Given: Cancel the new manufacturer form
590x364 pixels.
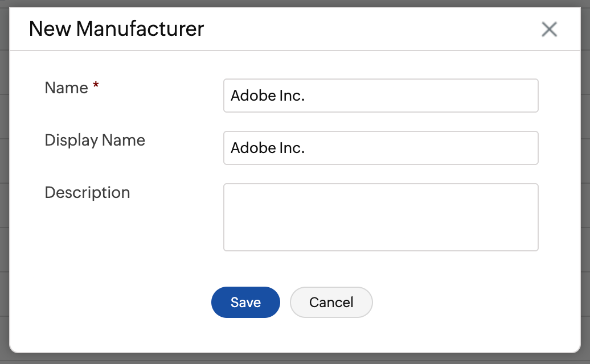Looking at the screenshot, I should (331, 302).
